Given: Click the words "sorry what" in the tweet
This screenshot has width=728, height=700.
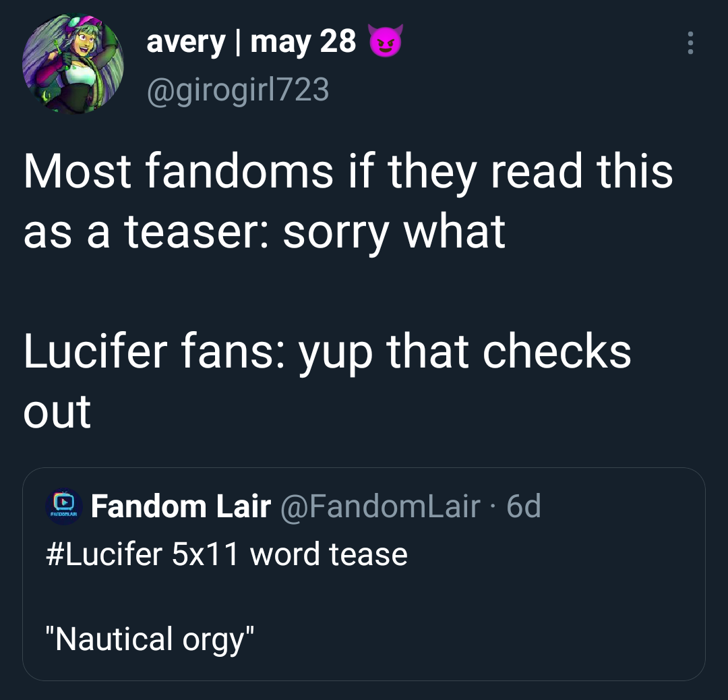Looking at the screenshot, I should coord(394,231).
